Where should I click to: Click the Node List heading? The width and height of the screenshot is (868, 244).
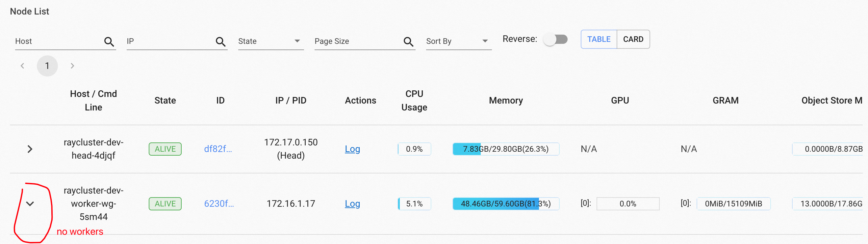[30, 11]
